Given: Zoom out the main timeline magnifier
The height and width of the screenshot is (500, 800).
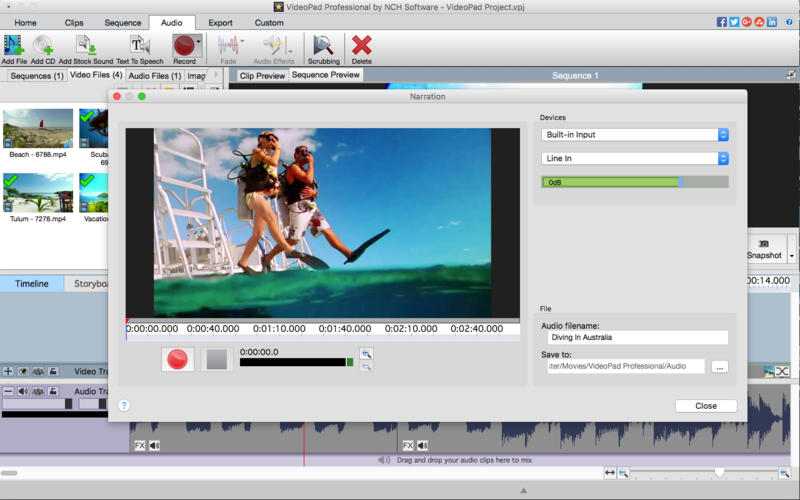Looking at the screenshot, I should tap(623, 473).
